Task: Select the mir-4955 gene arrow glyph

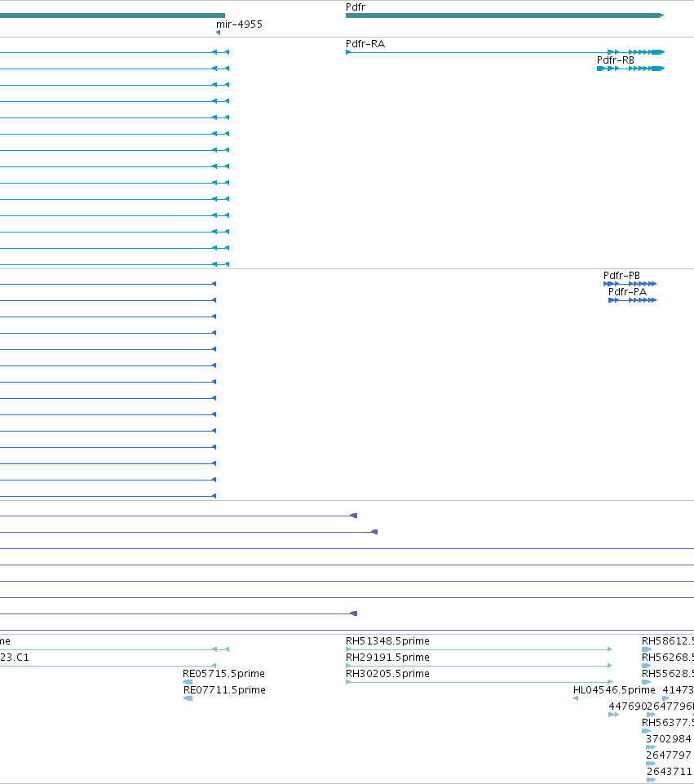Action: [x=218, y=33]
